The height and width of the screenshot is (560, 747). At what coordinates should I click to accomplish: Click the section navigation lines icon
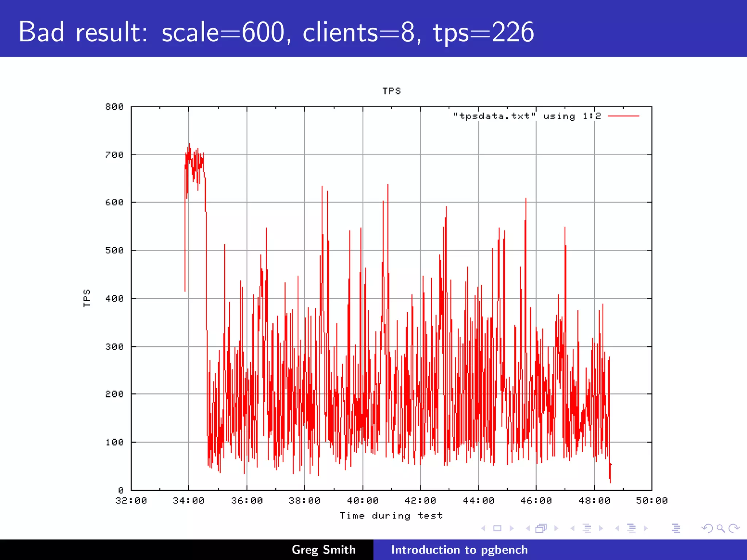pyautogui.click(x=631, y=528)
